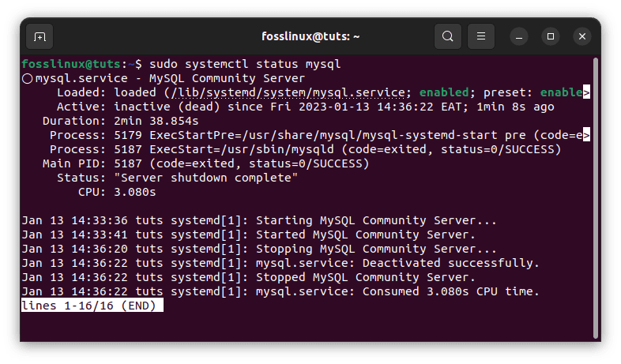Click the "Server shutdown complete" status text
Screen dimensions: 621x364
coord(205,178)
